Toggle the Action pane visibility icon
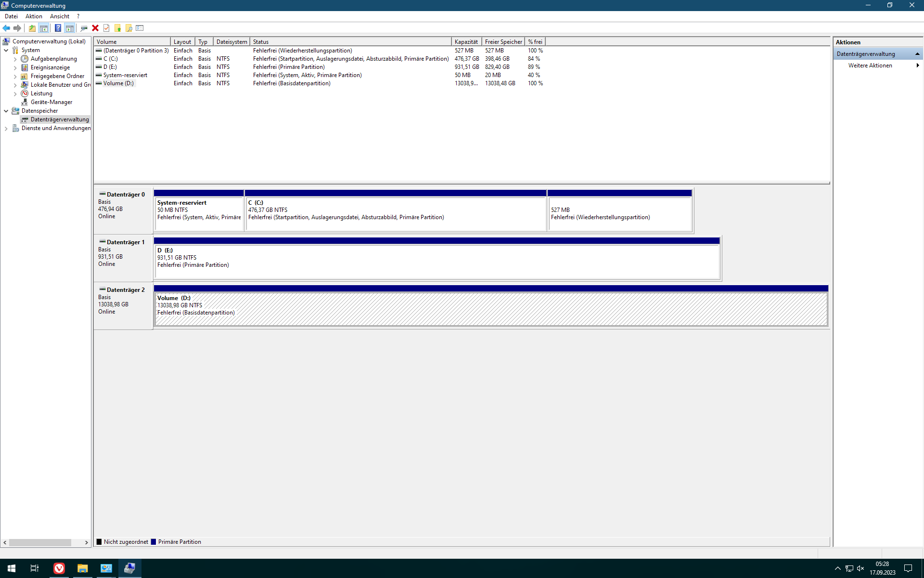 [69, 28]
